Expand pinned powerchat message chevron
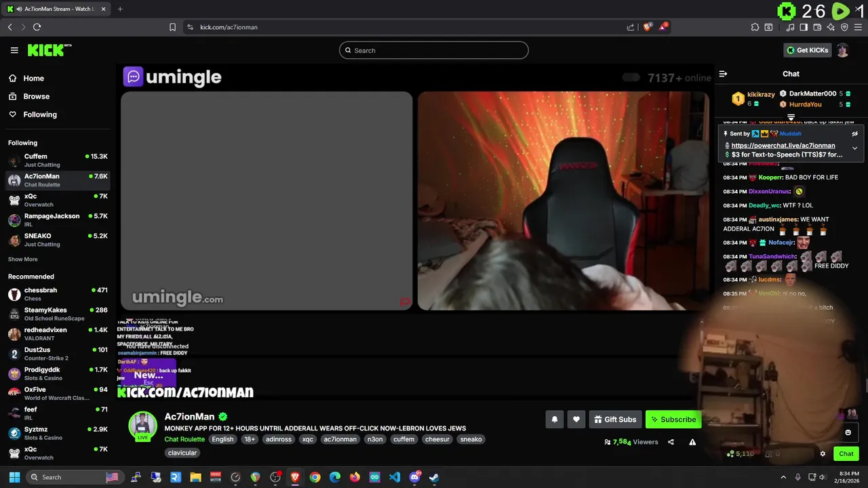Image resolution: width=868 pixels, height=488 pixels. [x=854, y=148]
